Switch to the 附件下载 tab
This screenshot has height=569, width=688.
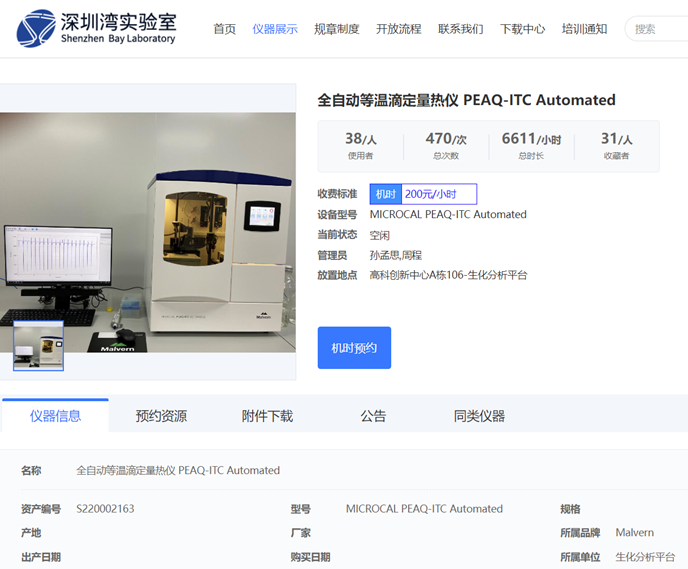267,415
